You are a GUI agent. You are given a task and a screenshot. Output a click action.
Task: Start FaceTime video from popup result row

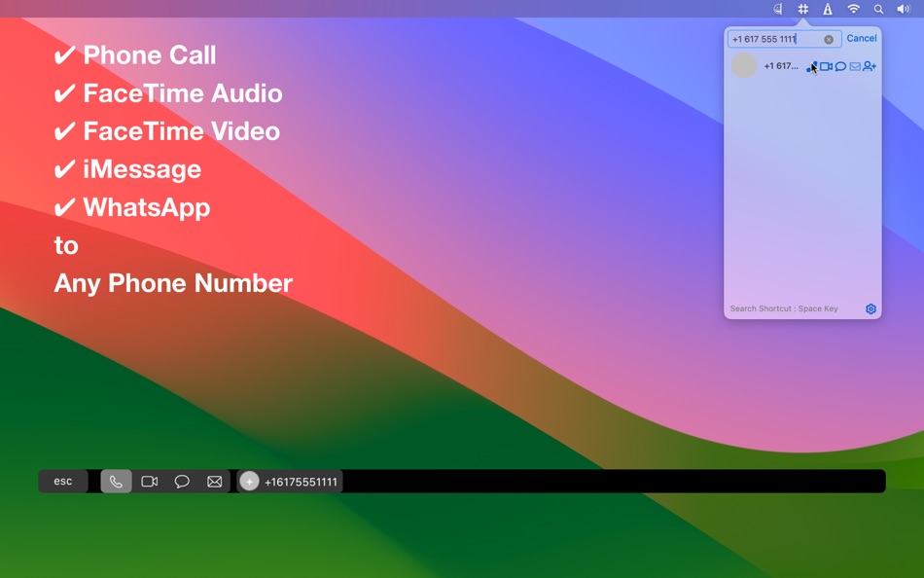pos(826,66)
